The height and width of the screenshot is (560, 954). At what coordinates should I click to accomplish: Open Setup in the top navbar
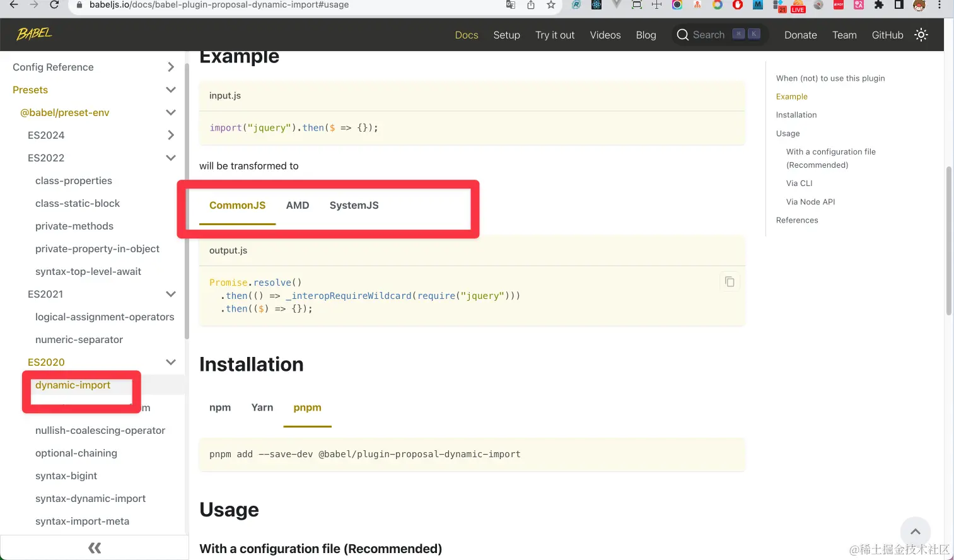(507, 35)
